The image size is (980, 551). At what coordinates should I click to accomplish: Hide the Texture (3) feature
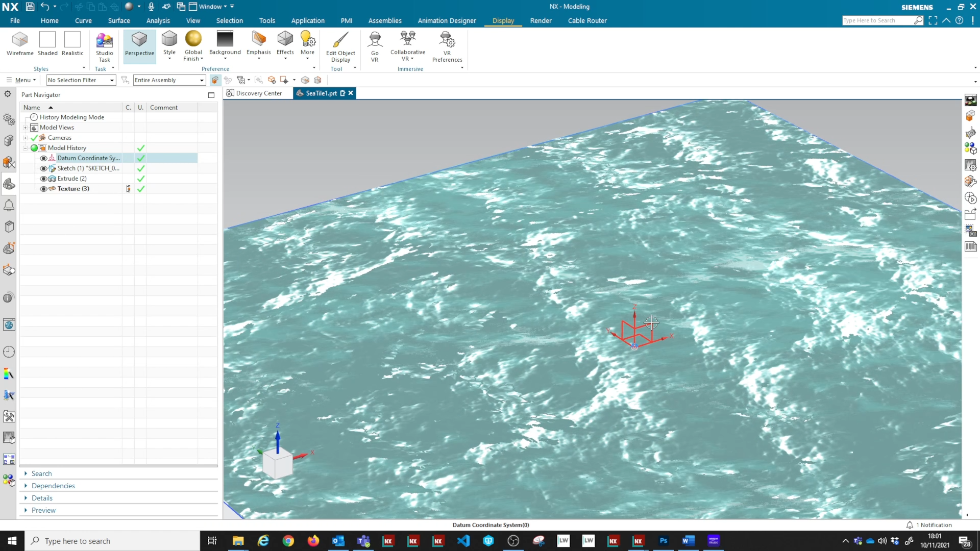click(x=43, y=189)
